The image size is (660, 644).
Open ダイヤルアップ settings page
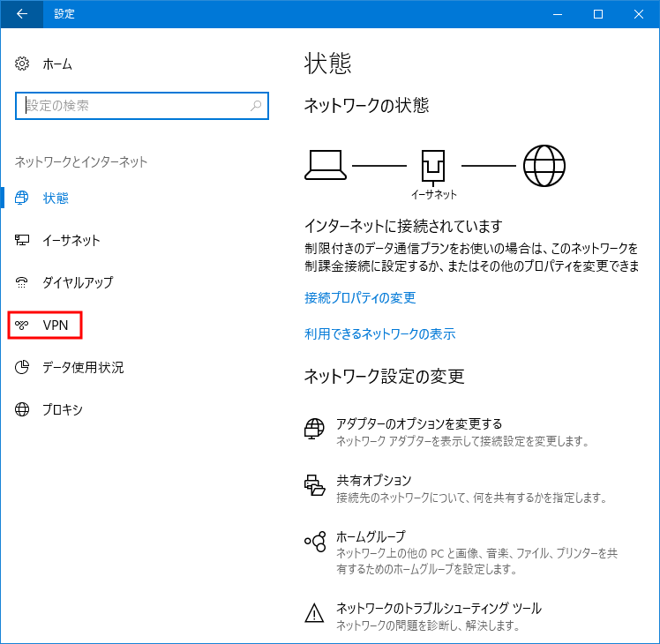click(x=78, y=283)
